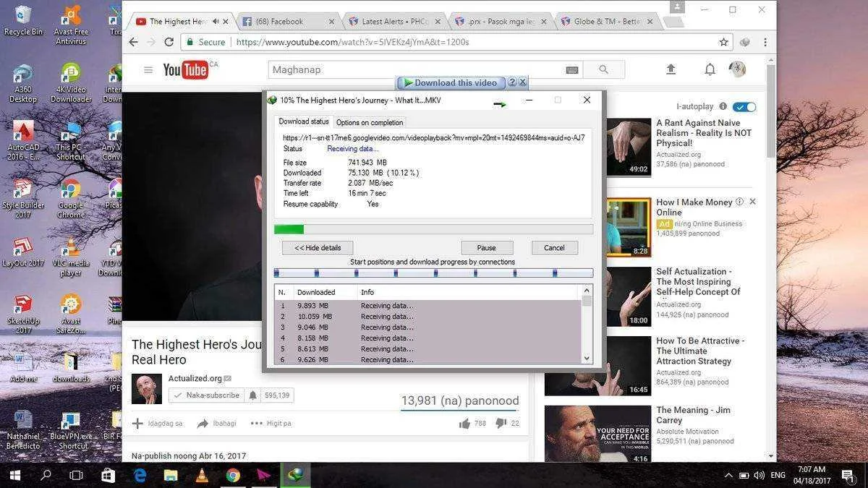Click Ibahagi to share the video
The width and height of the screenshot is (868, 488).
[217, 423]
